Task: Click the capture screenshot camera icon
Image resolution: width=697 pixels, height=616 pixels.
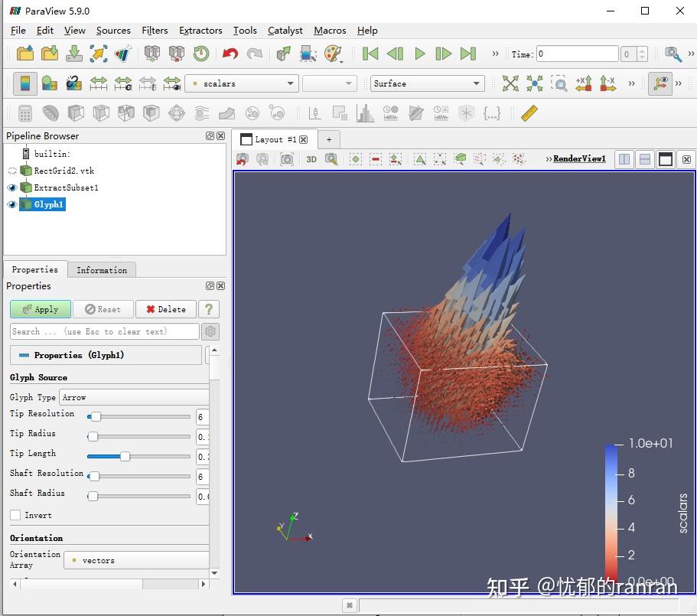Action: coord(286,158)
